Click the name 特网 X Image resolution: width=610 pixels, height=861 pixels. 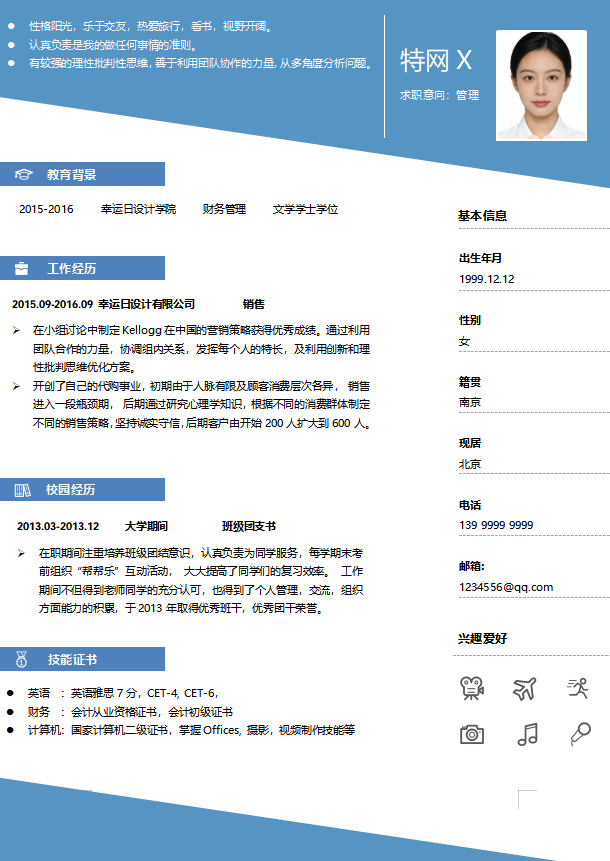tap(436, 60)
